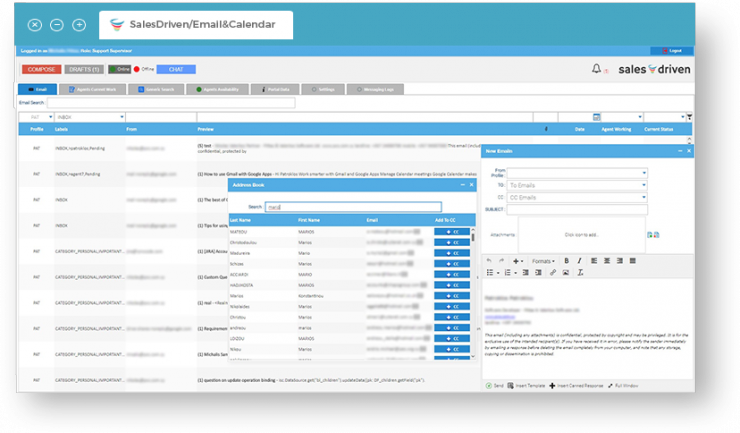Decrease indent in editor
The height and width of the screenshot is (433, 740).
(525, 272)
